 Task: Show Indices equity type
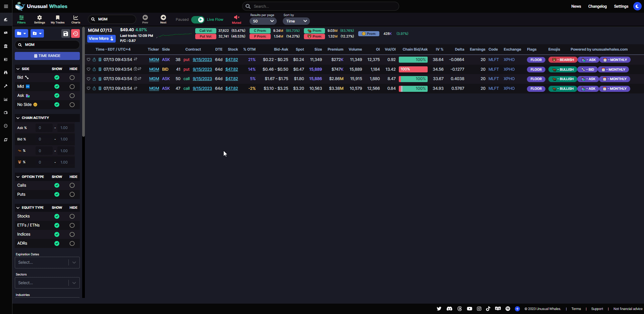click(x=57, y=234)
